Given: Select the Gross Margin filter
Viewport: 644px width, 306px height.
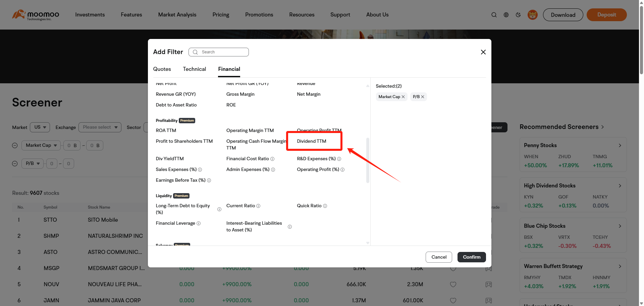Looking at the screenshot, I should (240, 94).
